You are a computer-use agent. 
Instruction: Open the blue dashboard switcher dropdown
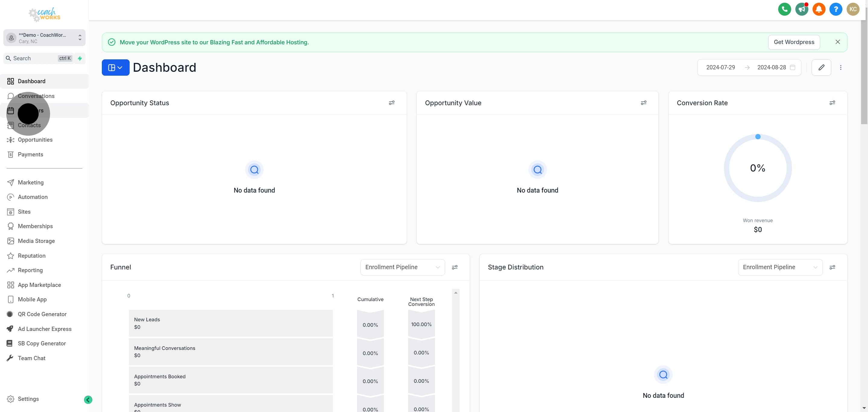coord(115,68)
